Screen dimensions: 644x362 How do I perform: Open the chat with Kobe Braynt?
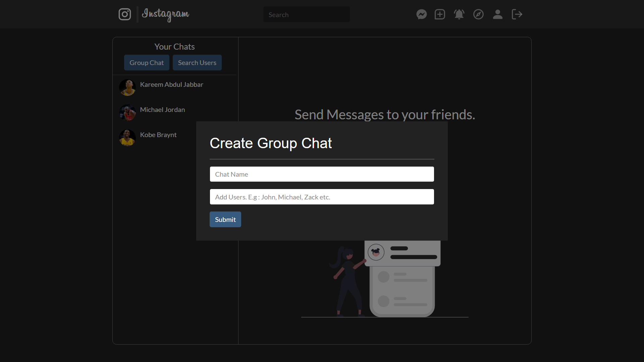point(158,135)
